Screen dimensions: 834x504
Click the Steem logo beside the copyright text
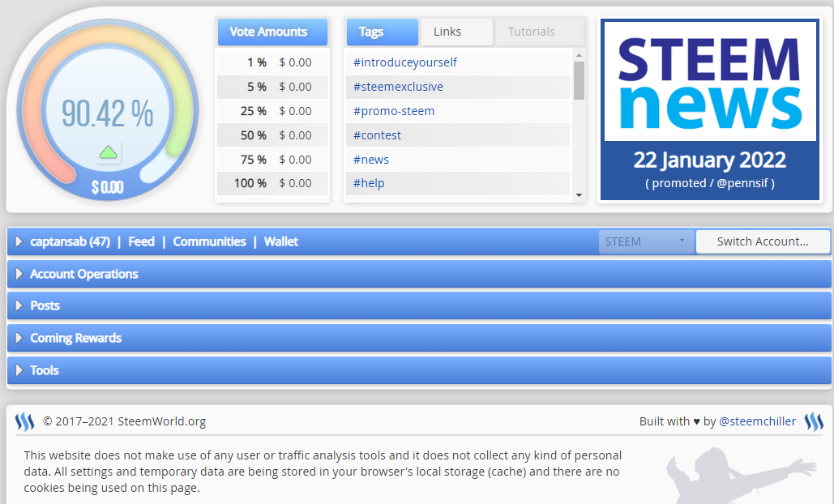pos(24,421)
